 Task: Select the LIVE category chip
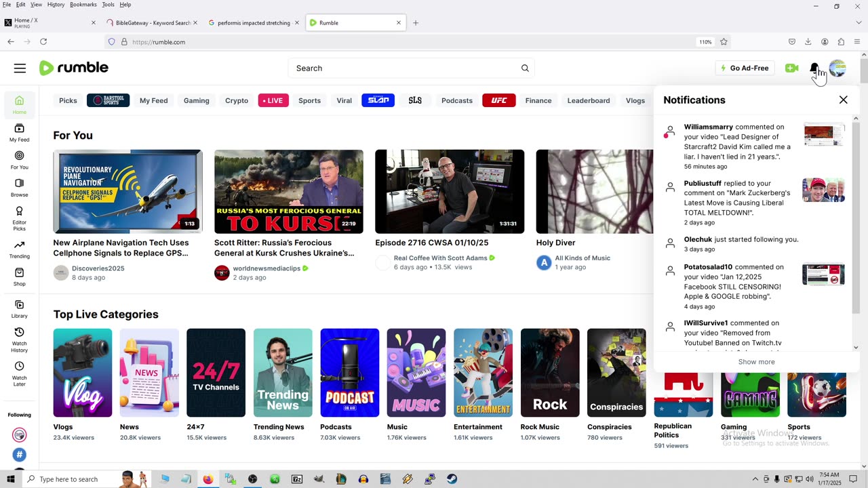pos(273,101)
